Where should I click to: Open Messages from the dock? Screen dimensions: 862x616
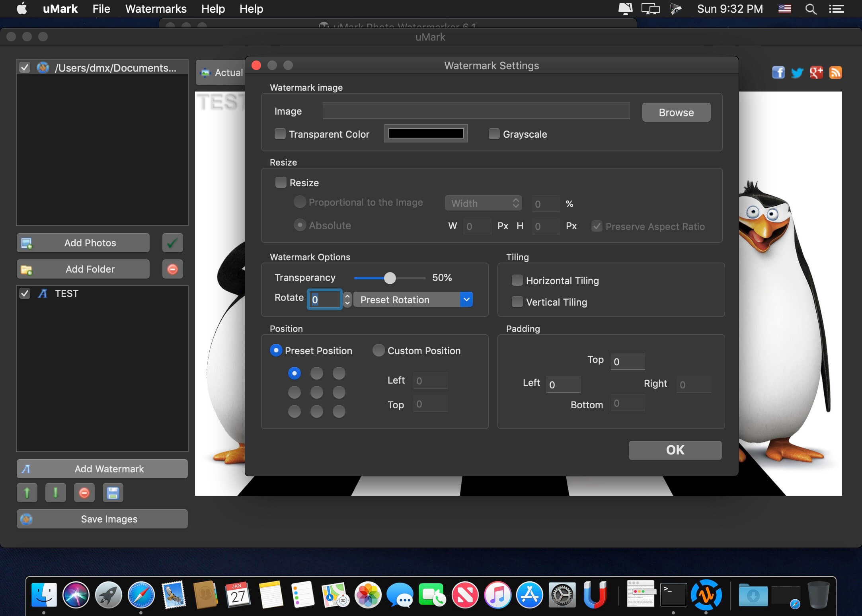(x=400, y=595)
